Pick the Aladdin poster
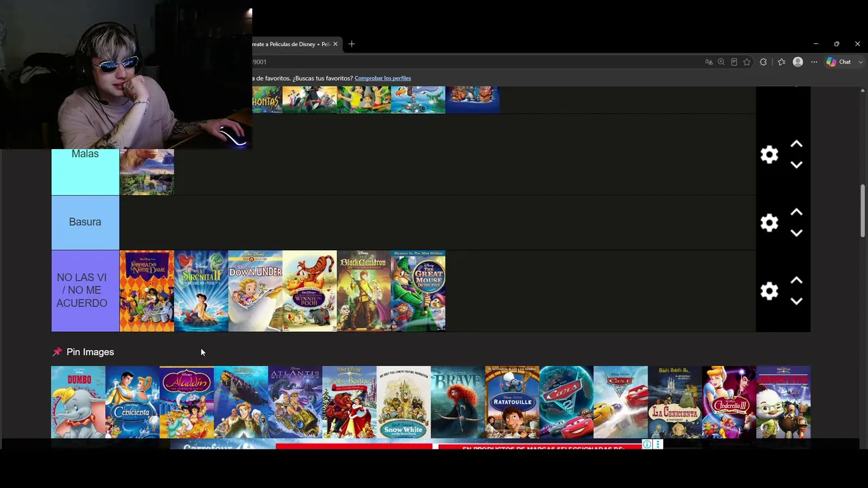The width and height of the screenshot is (868, 488). [x=186, y=403]
